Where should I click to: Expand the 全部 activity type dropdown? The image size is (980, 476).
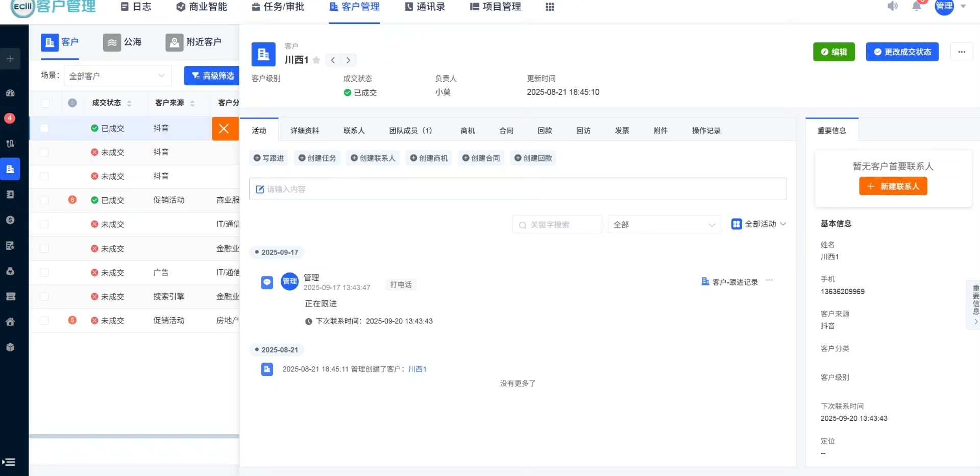[664, 225]
